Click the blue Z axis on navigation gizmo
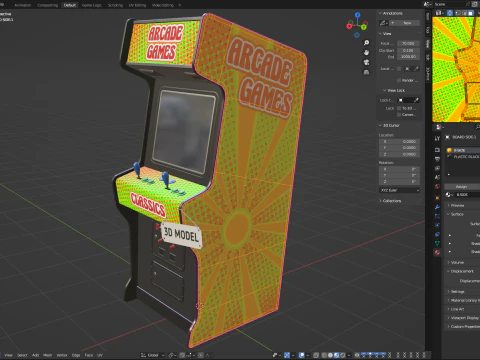 point(357,15)
